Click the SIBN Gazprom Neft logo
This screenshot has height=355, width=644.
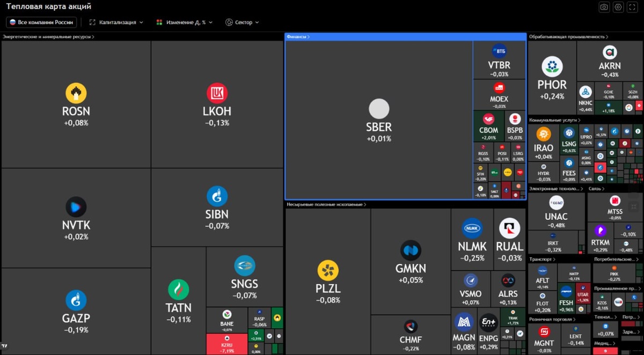pos(217,196)
